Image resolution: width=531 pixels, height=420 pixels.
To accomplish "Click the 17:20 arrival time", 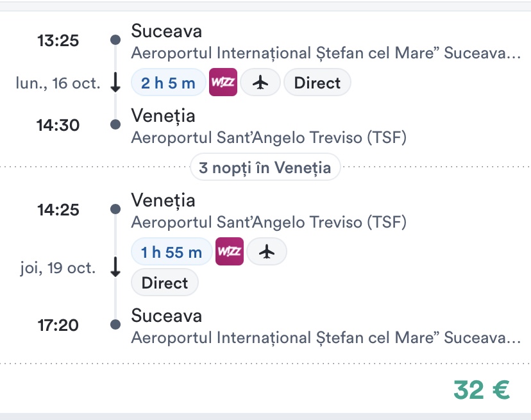I will (x=58, y=325).
